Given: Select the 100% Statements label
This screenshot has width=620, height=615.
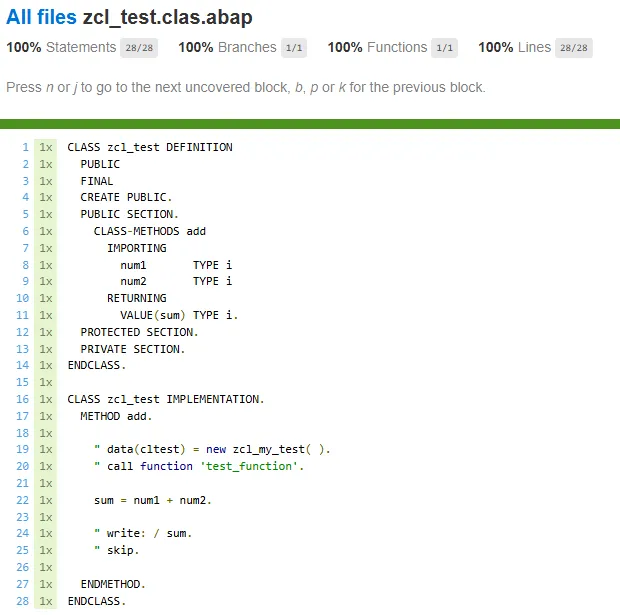Looking at the screenshot, I should tap(61, 47).
